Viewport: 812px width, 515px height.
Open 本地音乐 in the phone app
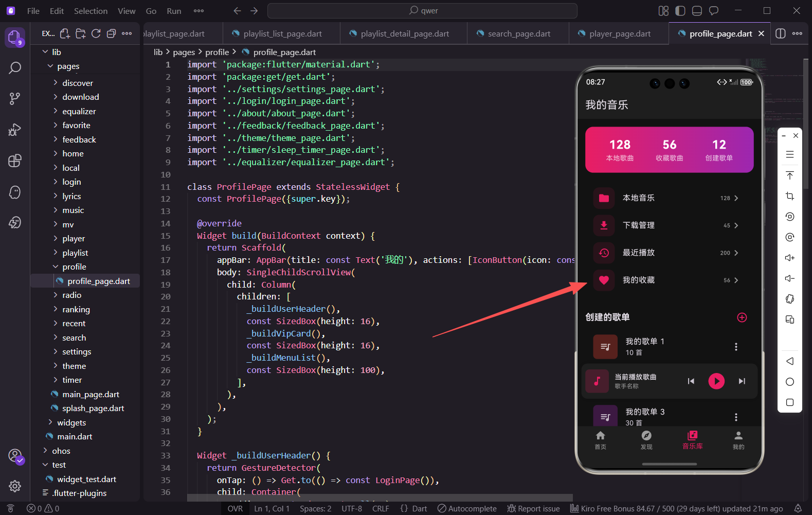(x=669, y=198)
